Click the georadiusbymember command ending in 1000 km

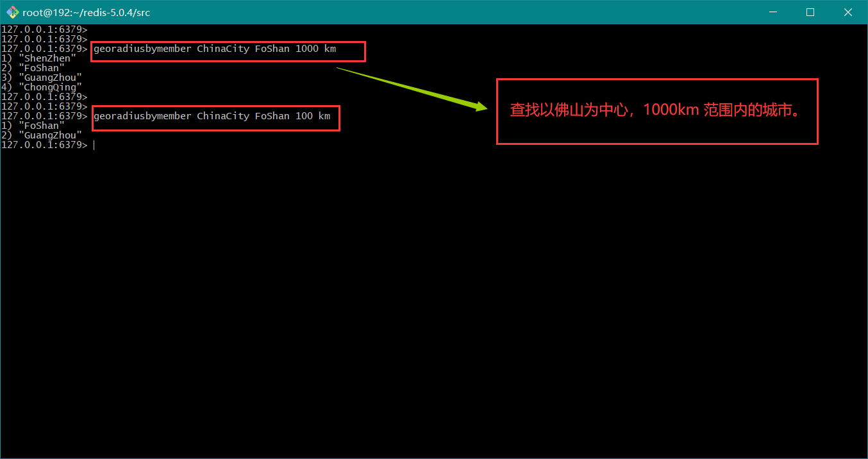coord(214,49)
